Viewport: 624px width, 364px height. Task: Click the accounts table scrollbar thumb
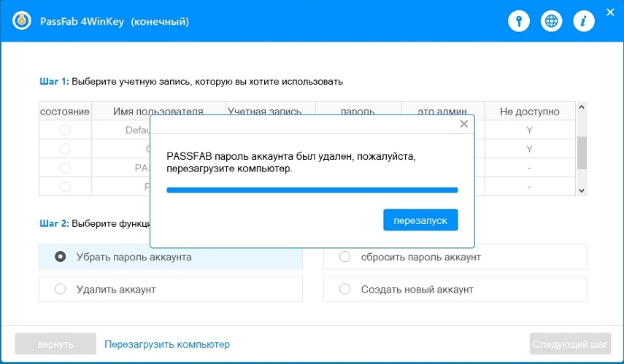pyautogui.click(x=582, y=152)
